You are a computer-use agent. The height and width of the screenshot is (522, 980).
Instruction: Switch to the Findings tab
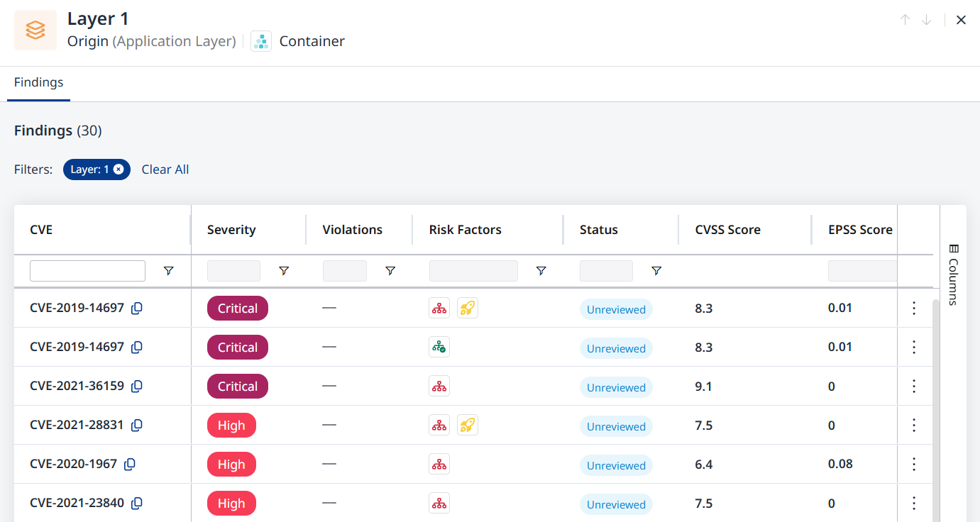38,82
